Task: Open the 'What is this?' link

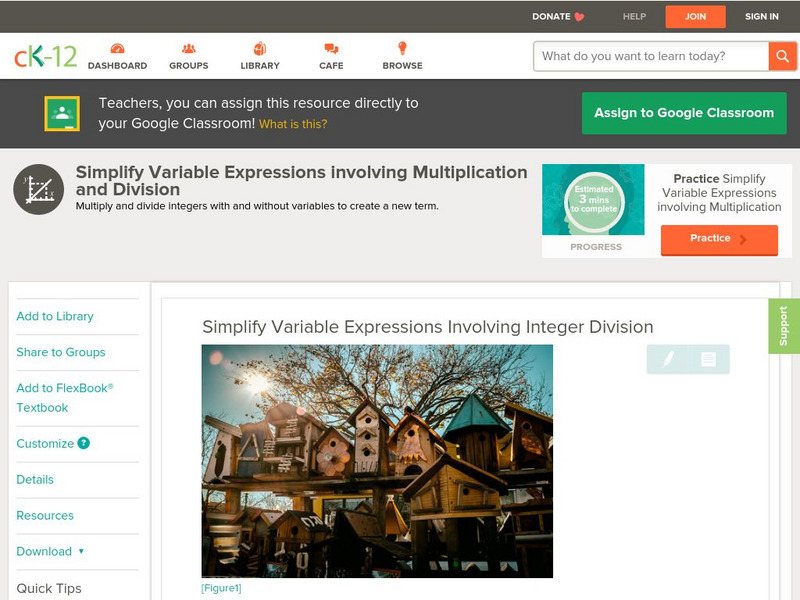Action: (x=293, y=124)
